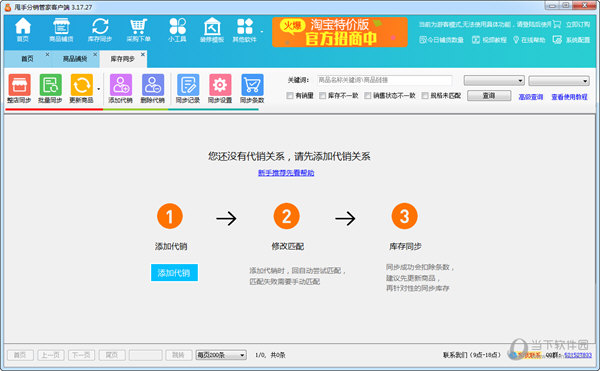Close the 库存同步 tab
Image resolution: width=600 pixels, height=371 pixels.
point(143,54)
